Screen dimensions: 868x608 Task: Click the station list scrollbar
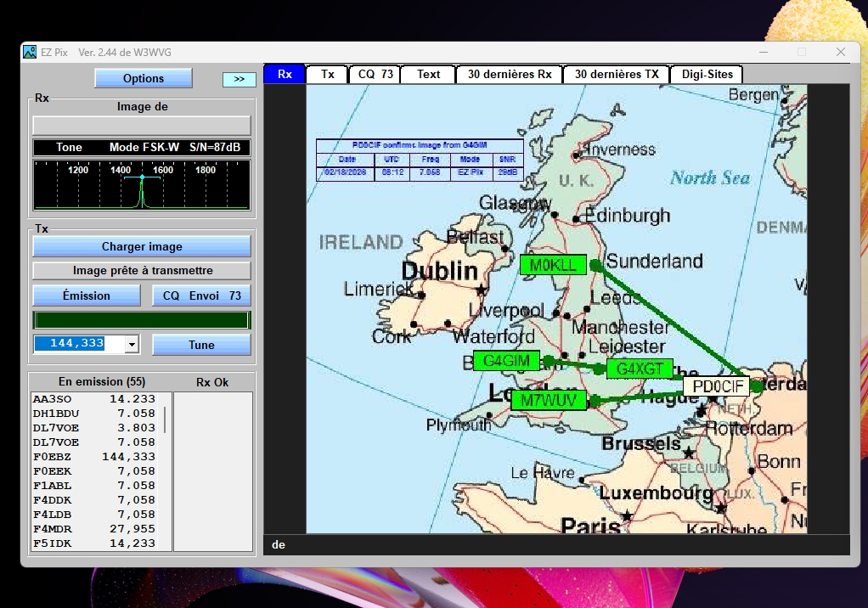(165, 420)
